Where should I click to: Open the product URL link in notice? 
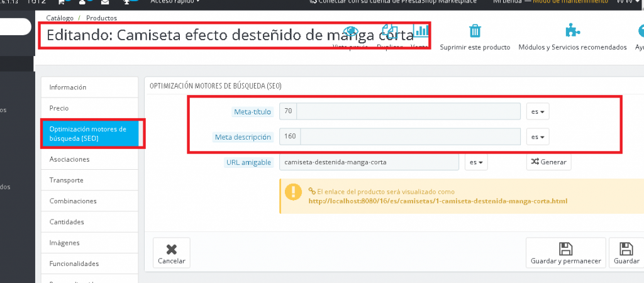(x=438, y=201)
